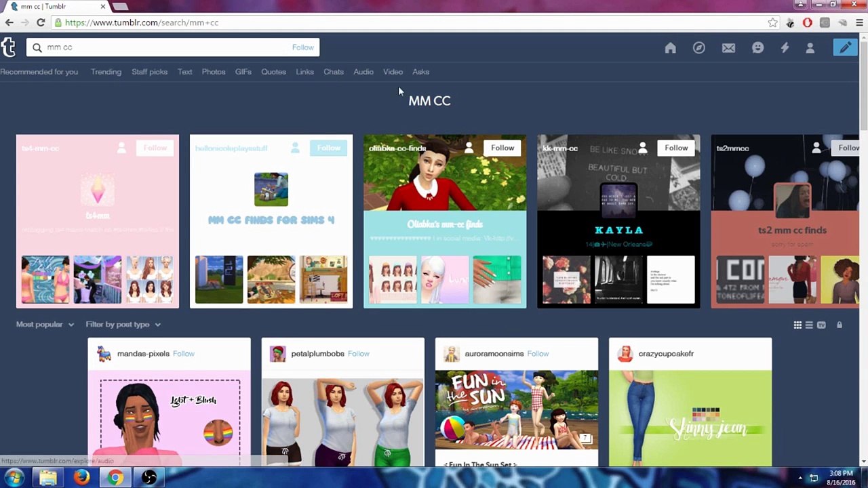Open the MM CC Finds for Sims 4 card

click(x=271, y=221)
